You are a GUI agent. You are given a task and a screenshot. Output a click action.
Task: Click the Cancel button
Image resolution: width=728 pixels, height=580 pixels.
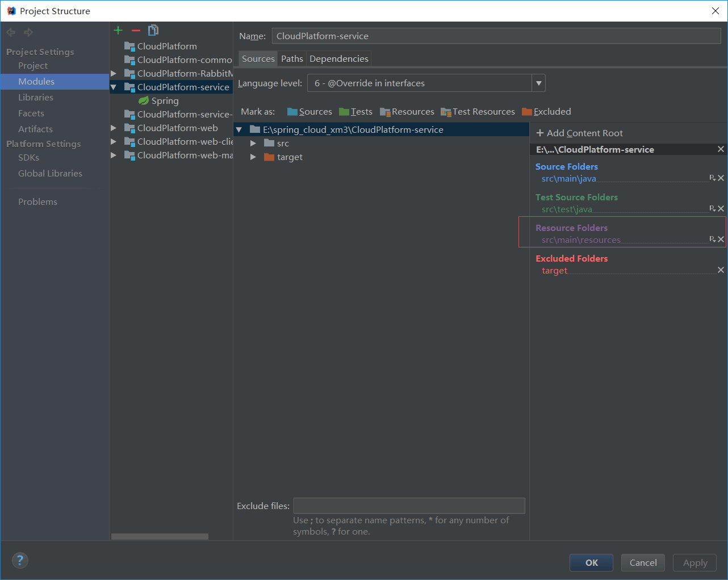643,562
